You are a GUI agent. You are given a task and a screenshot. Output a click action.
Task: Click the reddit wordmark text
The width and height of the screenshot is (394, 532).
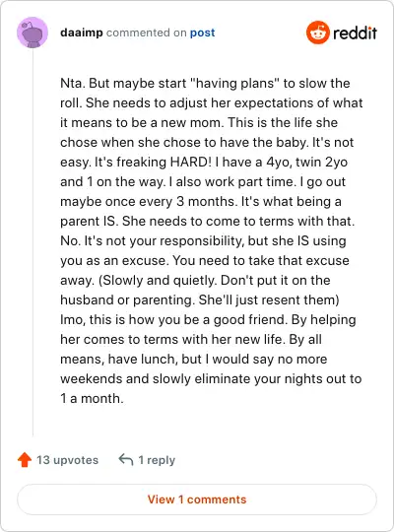[355, 33]
